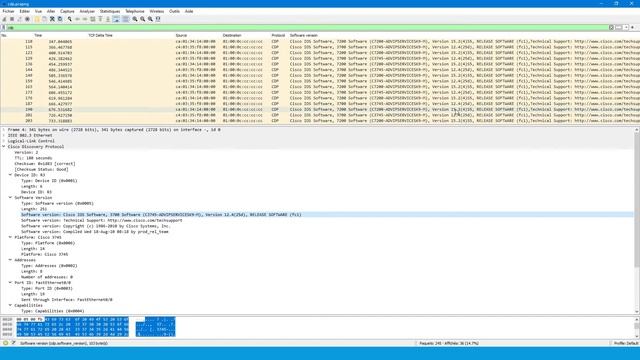Viewport: 640px width, 360px height.
Task: Reset the packet text to normal size
Action: pyautogui.click(x=150, y=19)
